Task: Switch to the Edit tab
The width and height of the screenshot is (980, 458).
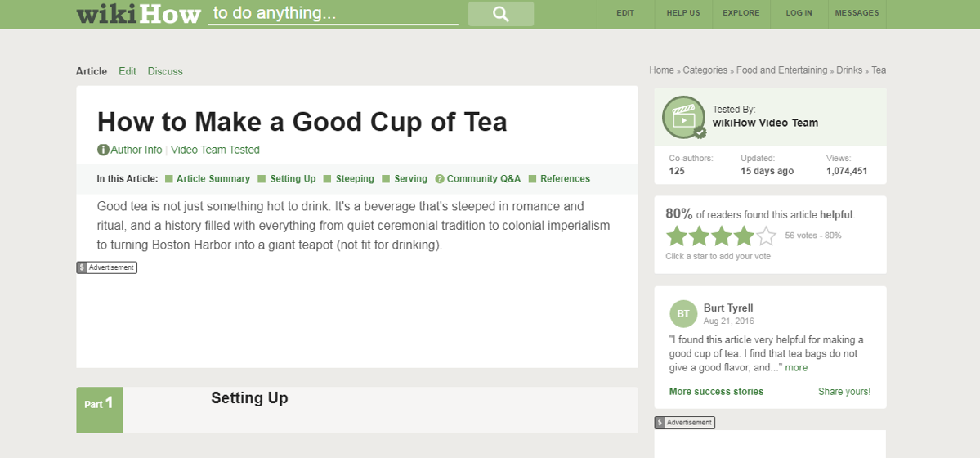Action: [128, 71]
